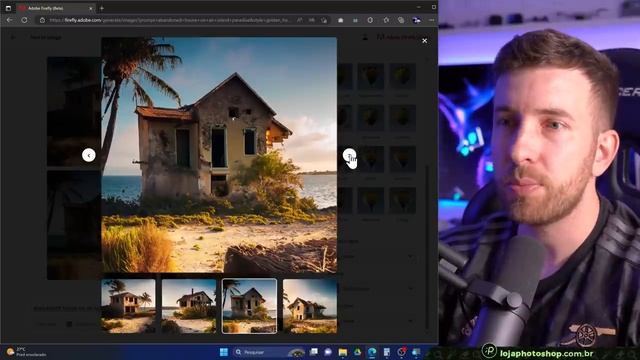Open the Windows Start menu

(x=224, y=352)
